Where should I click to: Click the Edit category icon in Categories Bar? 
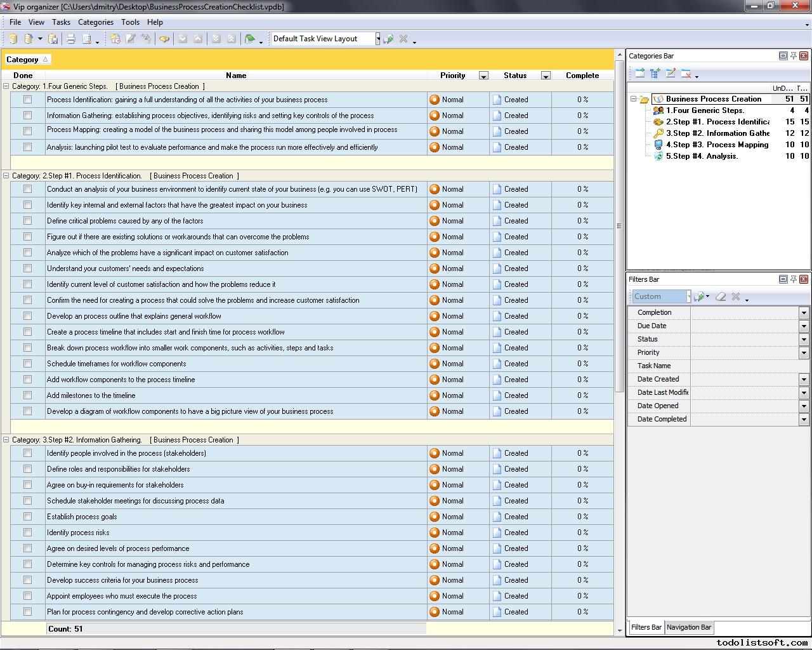[671, 74]
